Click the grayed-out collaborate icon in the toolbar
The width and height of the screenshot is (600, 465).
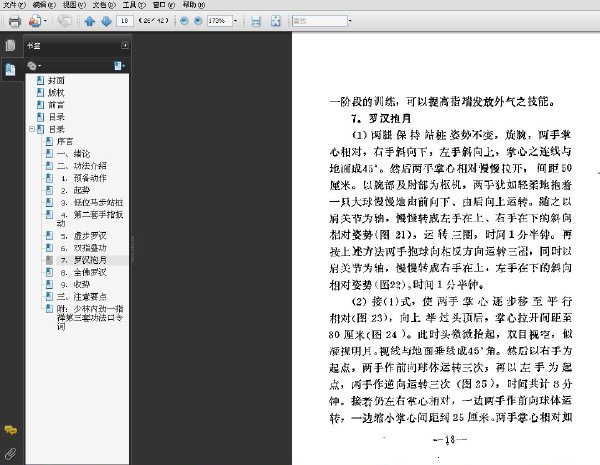65,21
